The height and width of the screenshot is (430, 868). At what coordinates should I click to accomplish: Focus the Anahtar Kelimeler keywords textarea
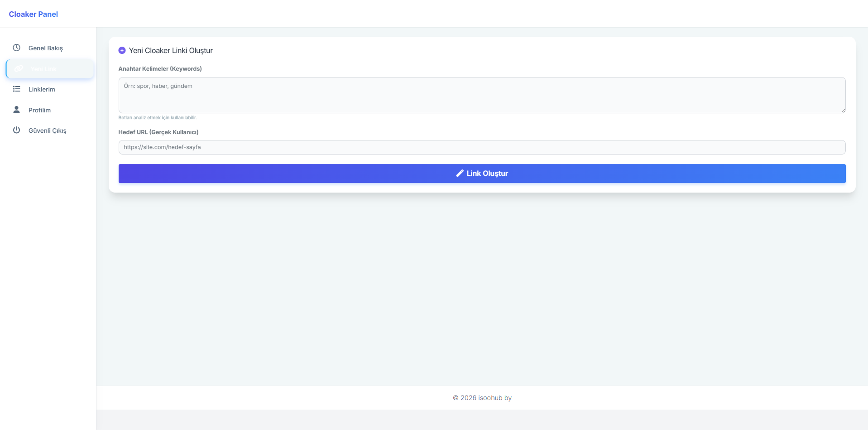482,95
